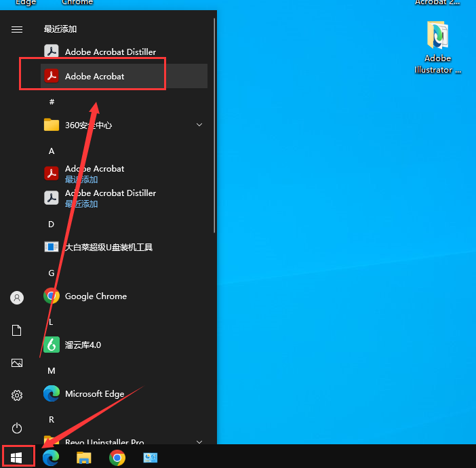Open Adobe Acrobat in the recently added list
Image resolution: width=476 pixels, height=468 pixels.
[x=94, y=77]
